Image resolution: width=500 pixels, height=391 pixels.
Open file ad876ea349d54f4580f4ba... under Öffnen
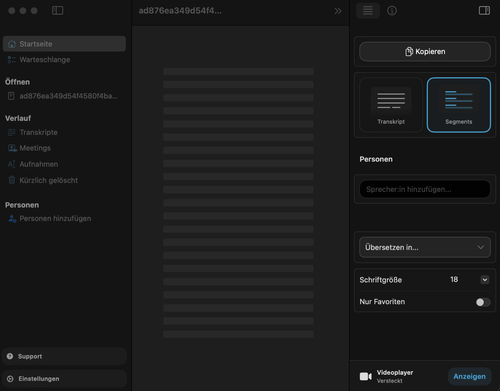(x=64, y=96)
